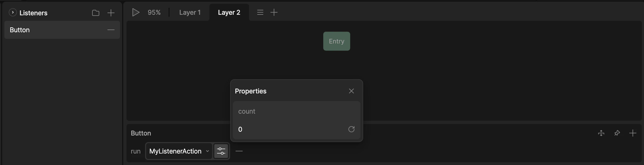Remove the Button listener with the minus button

point(110,30)
